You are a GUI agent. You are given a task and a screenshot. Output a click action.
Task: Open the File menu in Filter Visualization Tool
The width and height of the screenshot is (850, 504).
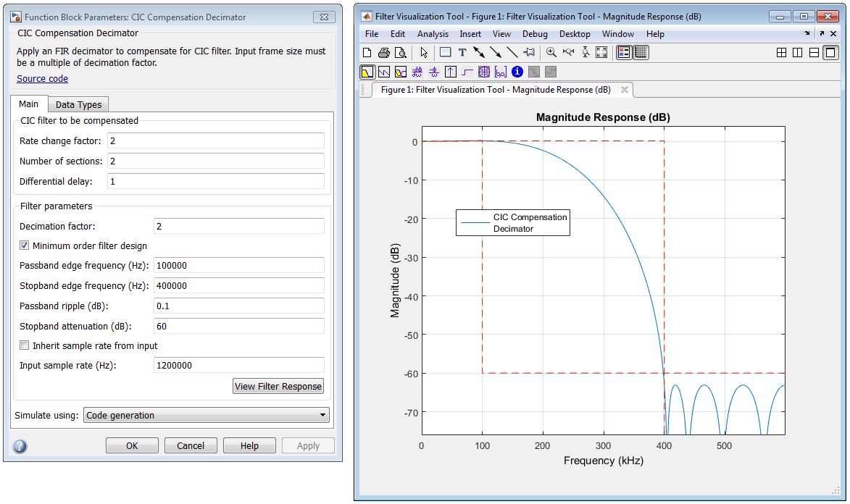(372, 33)
